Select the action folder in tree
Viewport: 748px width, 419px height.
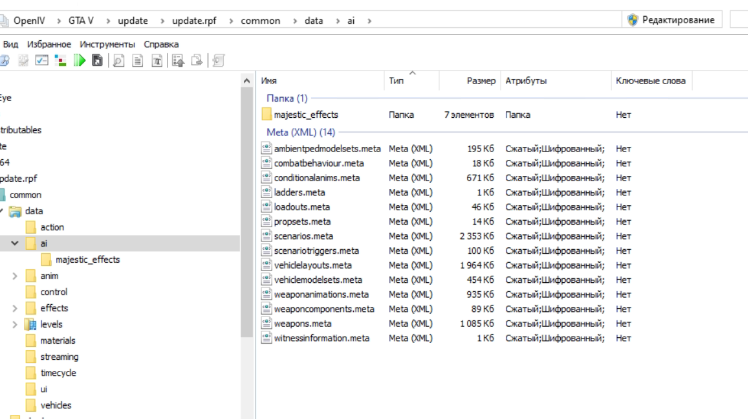52,227
